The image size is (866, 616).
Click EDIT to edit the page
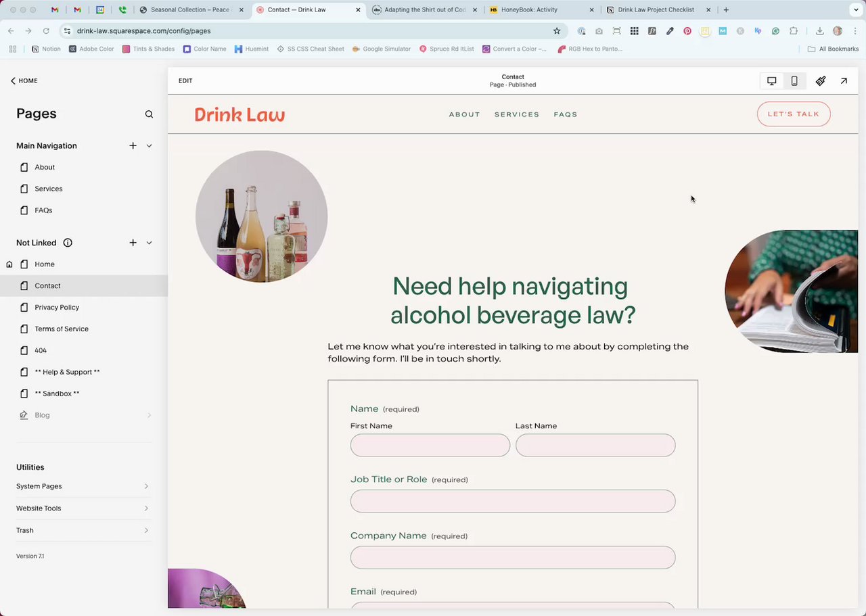185,81
